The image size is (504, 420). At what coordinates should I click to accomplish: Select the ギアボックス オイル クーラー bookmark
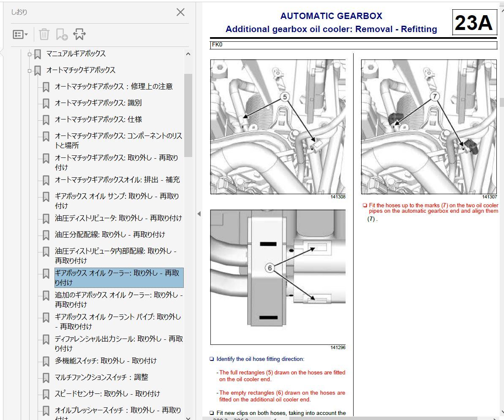point(119,277)
